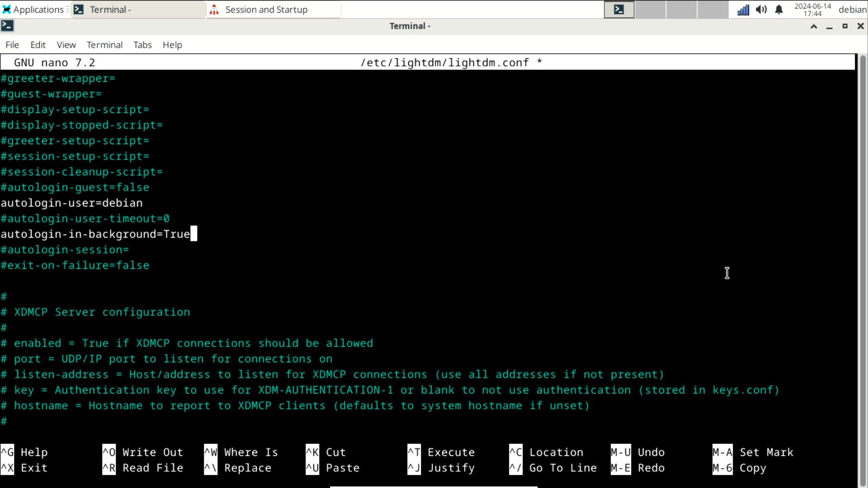868x488 pixels.
Task: Open the debian user menu
Action: [x=852, y=9]
